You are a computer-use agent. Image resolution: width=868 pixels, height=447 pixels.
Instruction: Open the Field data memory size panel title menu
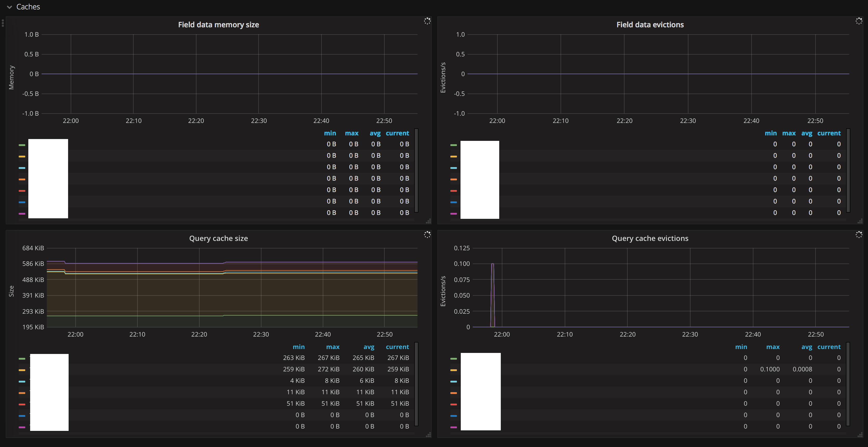point(218,25)
